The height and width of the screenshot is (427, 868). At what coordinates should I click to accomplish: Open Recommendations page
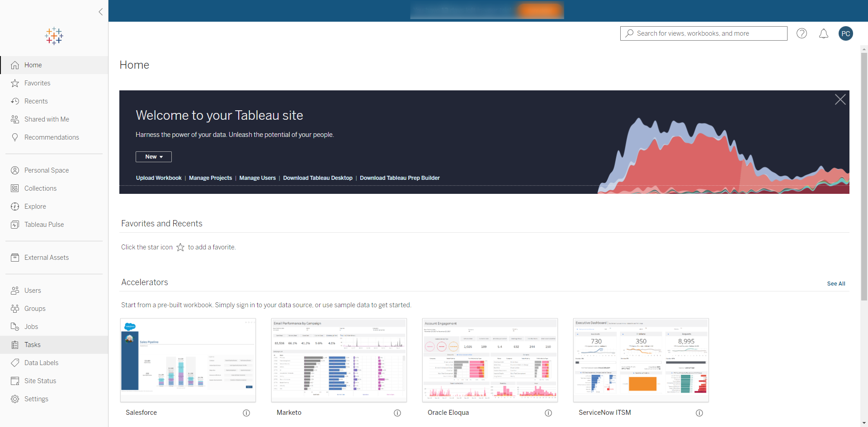pyautogui.click(x=54, y=137)
